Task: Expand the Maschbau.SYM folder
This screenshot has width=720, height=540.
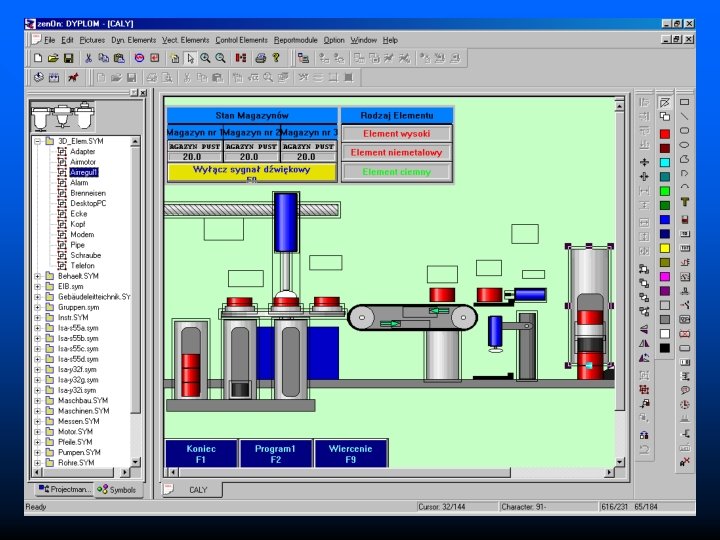Action: point(38,400)
